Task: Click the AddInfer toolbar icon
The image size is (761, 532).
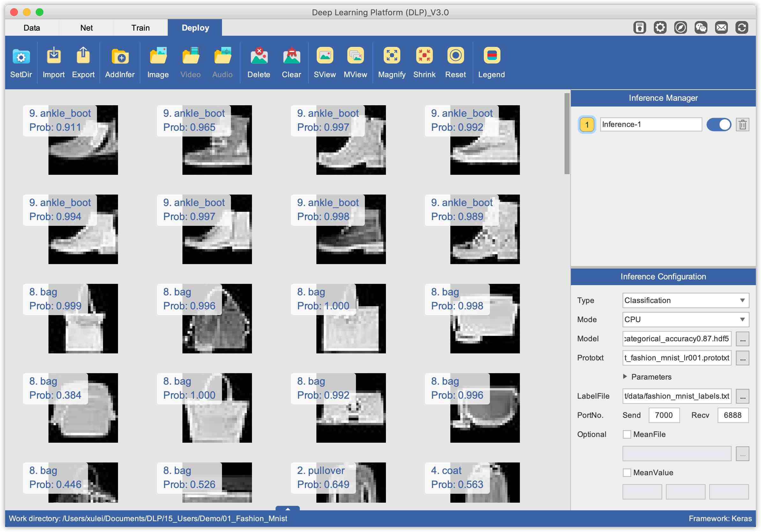Action: (120, 56)
